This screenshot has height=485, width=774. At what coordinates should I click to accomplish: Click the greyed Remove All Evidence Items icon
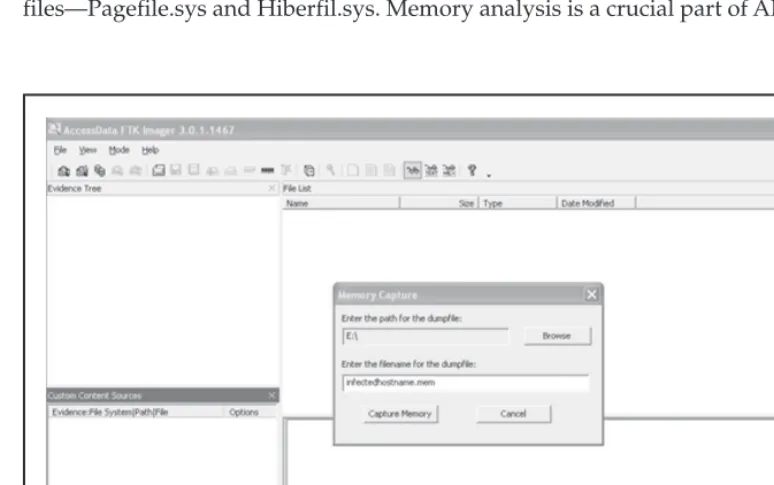pos(135,171)
